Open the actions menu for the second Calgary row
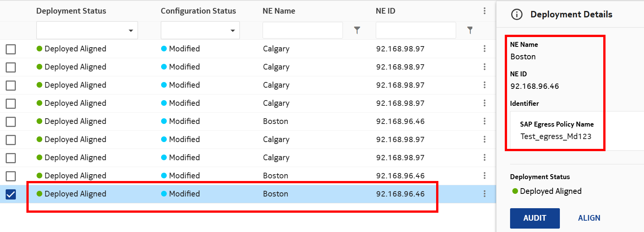Viewport: 644px width, 232px height. coord(484,67)
